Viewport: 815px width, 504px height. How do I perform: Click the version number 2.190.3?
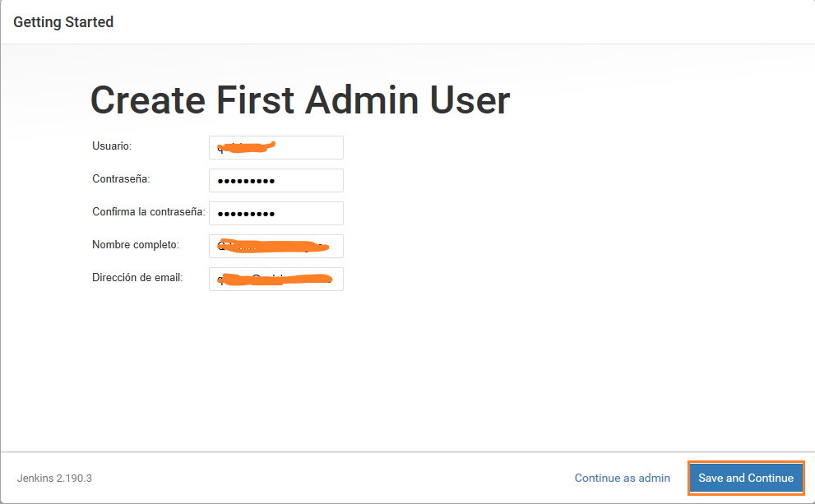[x=73, y=478]
